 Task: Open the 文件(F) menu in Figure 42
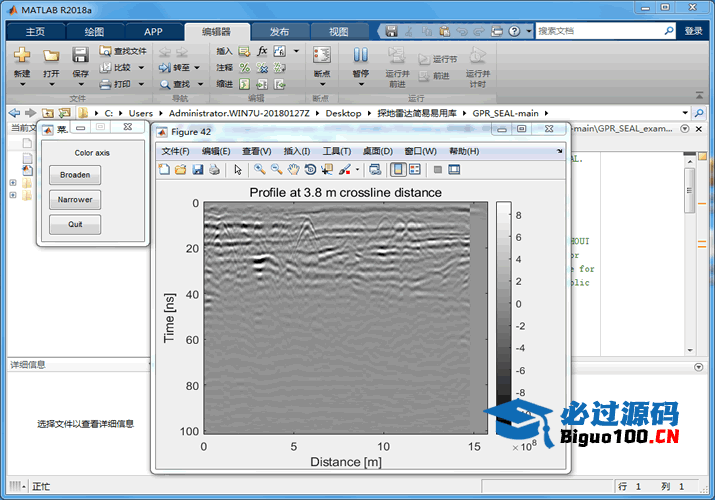[x=176, y=151]
